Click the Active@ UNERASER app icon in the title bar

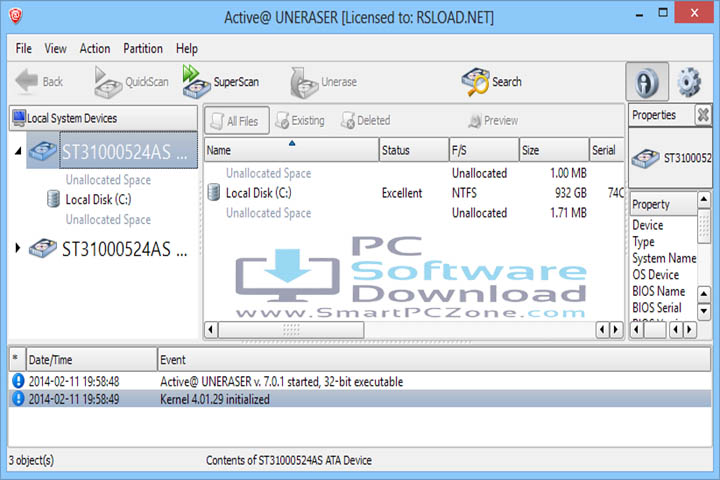tap(16, 16)
